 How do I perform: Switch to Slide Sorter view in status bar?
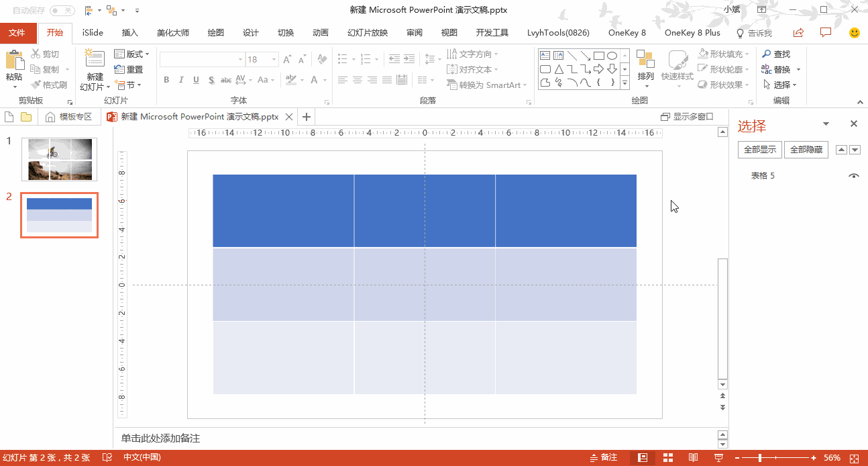pyautogui.click(x=668, y=457)
